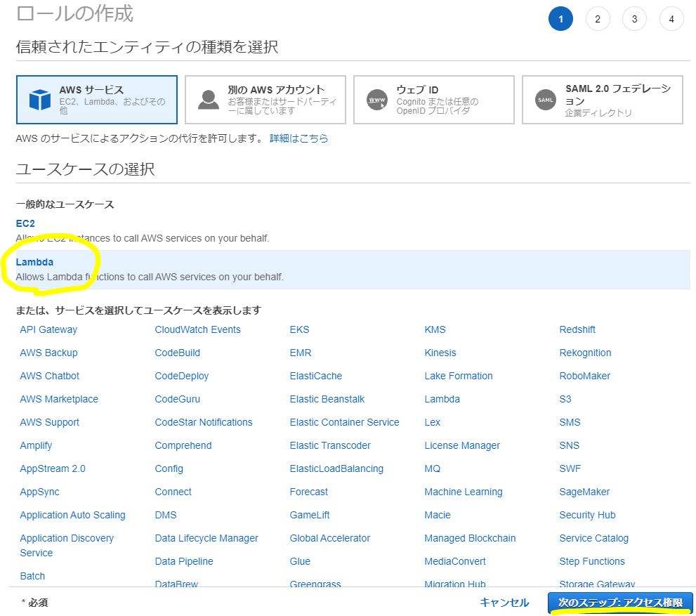Screen dimensions: 696x616
Task: Choose CodeStar Notifications
Action: tap(204, 422)
